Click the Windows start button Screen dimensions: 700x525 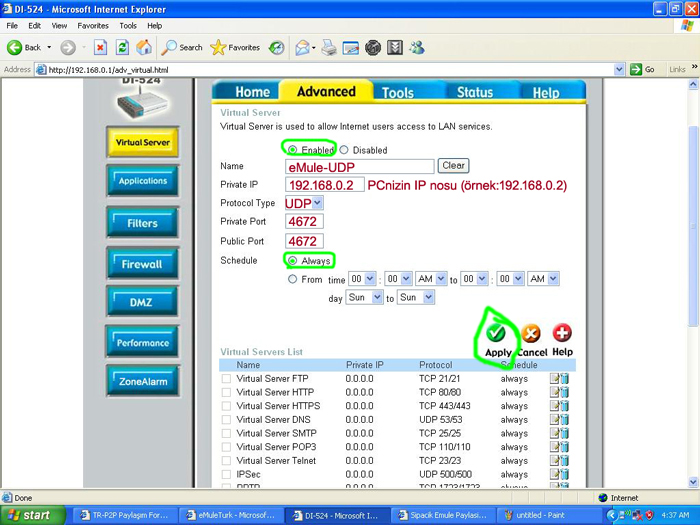point(32,515)
